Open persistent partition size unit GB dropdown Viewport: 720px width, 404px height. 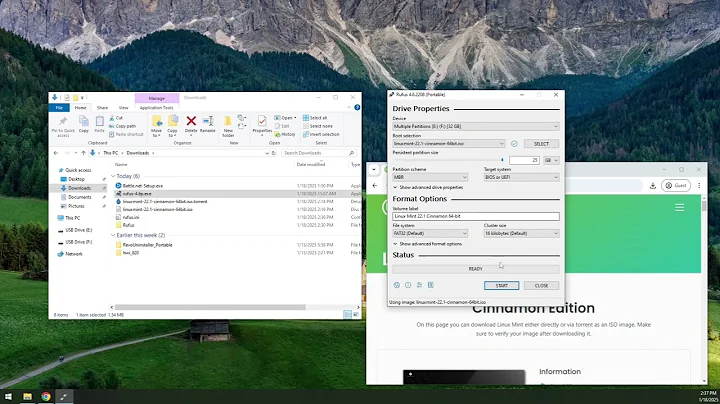551,160
